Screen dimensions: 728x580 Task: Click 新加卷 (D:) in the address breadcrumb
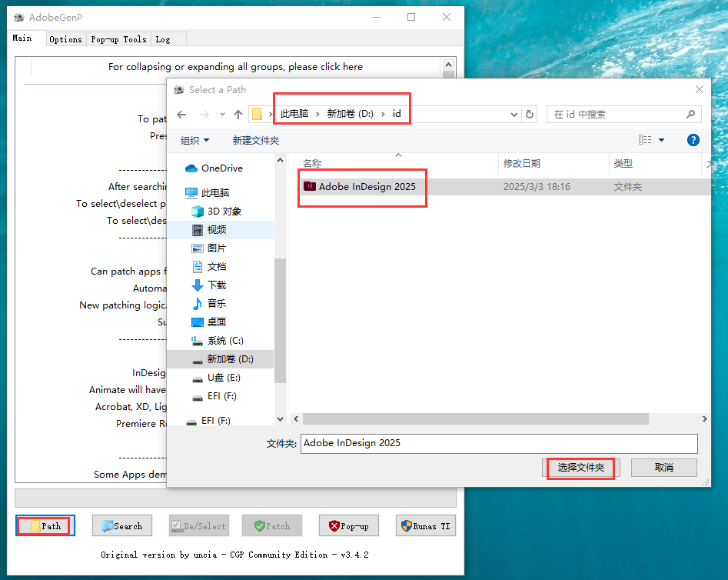[350, 114]
